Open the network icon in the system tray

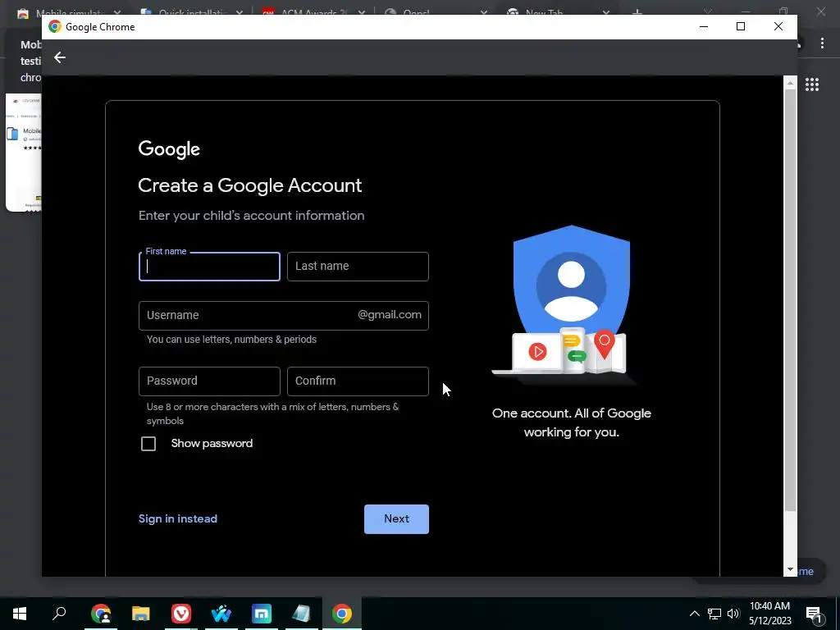(714, 614)
